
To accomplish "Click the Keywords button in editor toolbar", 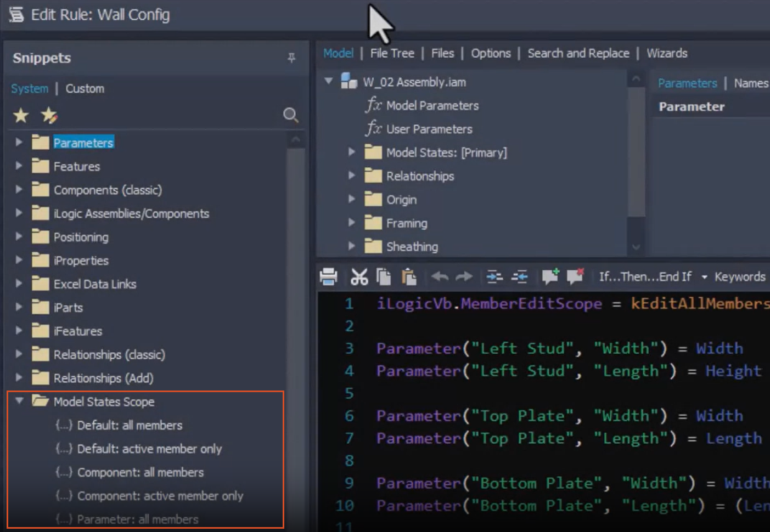I will click(x=740, y=276).
